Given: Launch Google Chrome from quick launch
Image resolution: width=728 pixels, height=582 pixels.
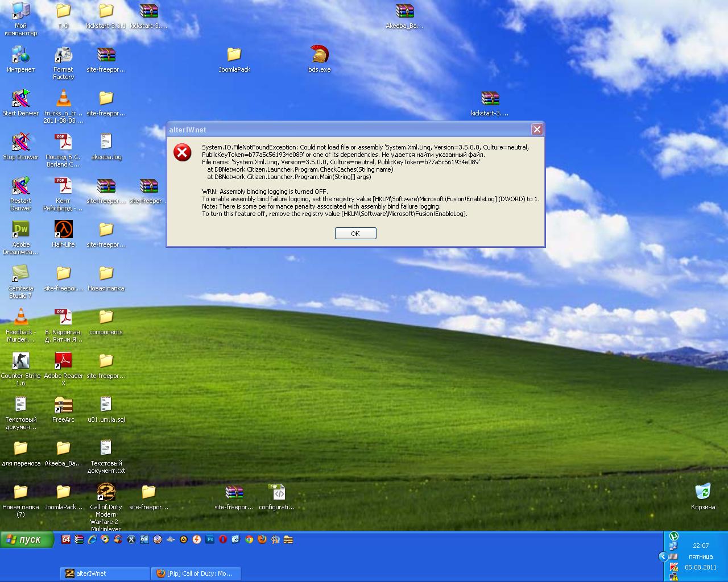Looking at the screenshot, I should click(249, 539).
